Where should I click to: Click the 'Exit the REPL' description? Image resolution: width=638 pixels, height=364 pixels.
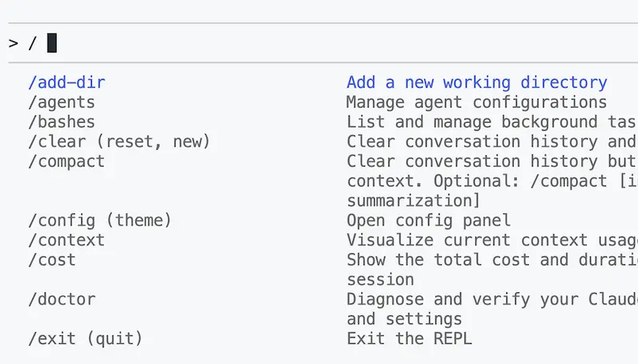tap(409, 339)
